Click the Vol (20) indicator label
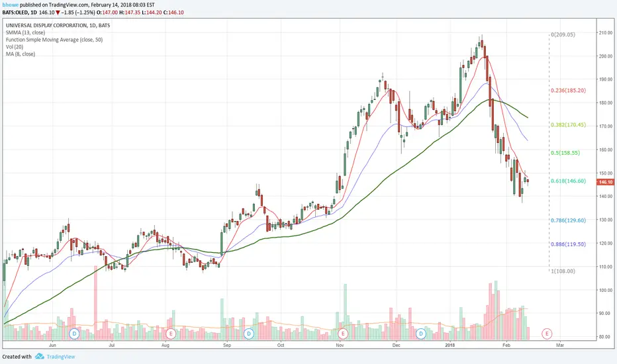Viewport: 617px width, 364px height. (x=15, y=47)
